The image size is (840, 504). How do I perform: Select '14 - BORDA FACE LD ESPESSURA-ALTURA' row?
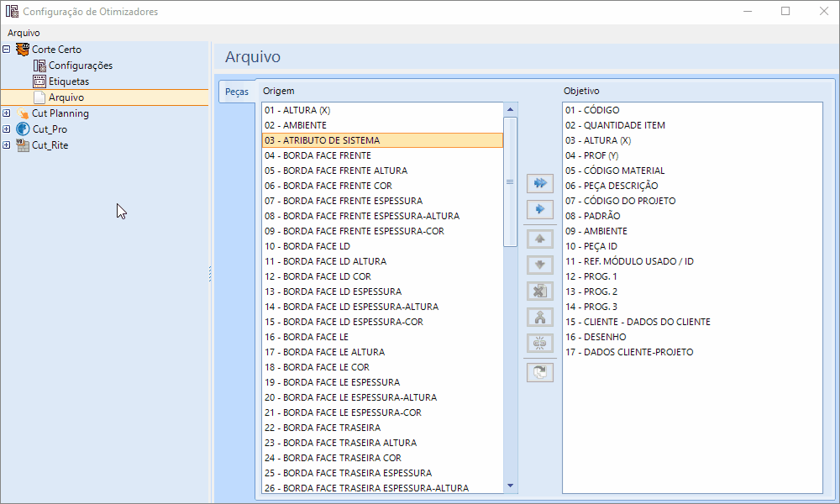(382, 307)
